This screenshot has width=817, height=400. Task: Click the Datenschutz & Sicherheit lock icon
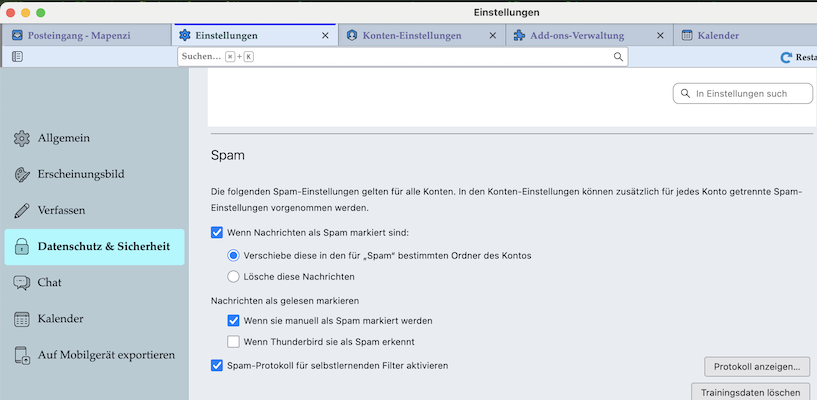22,247
